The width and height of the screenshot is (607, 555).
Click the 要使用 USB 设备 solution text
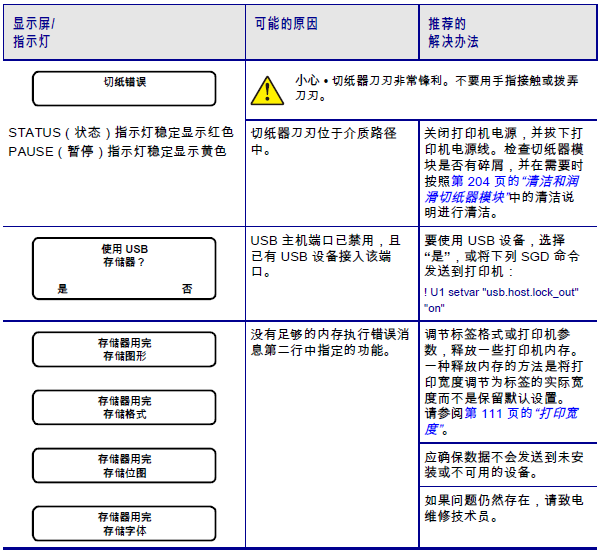point(502,256)
